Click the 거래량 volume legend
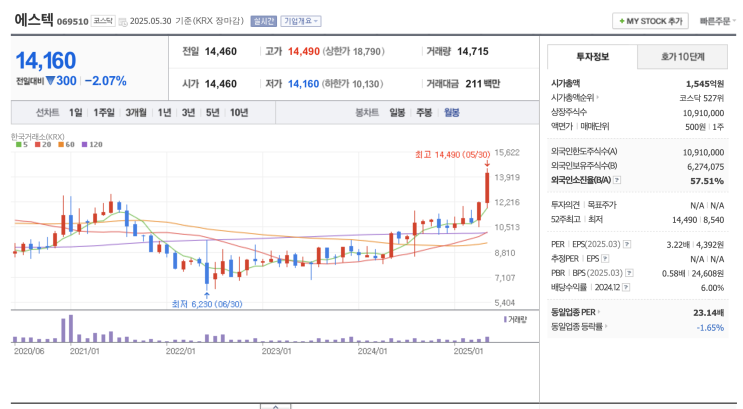This screenshot has height=409, width=743. click(x=515, y=320)
